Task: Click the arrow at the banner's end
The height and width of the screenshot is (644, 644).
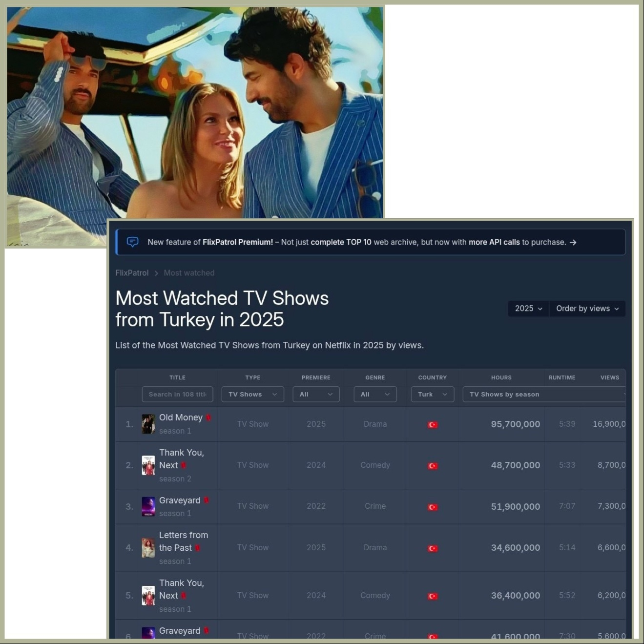Action: pyautogui.click(x=573, y=242)
